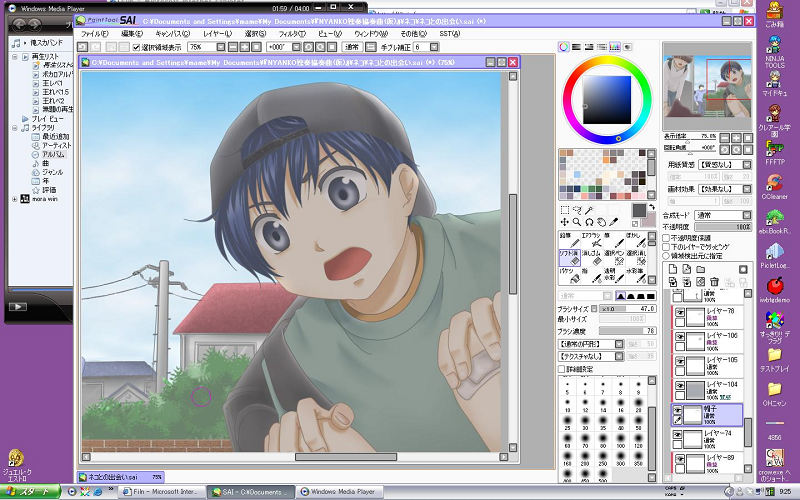Viewport: 800px width, 500px height.
Task: Open CCleaner desktop shortcut
Action: click(774, 187)
